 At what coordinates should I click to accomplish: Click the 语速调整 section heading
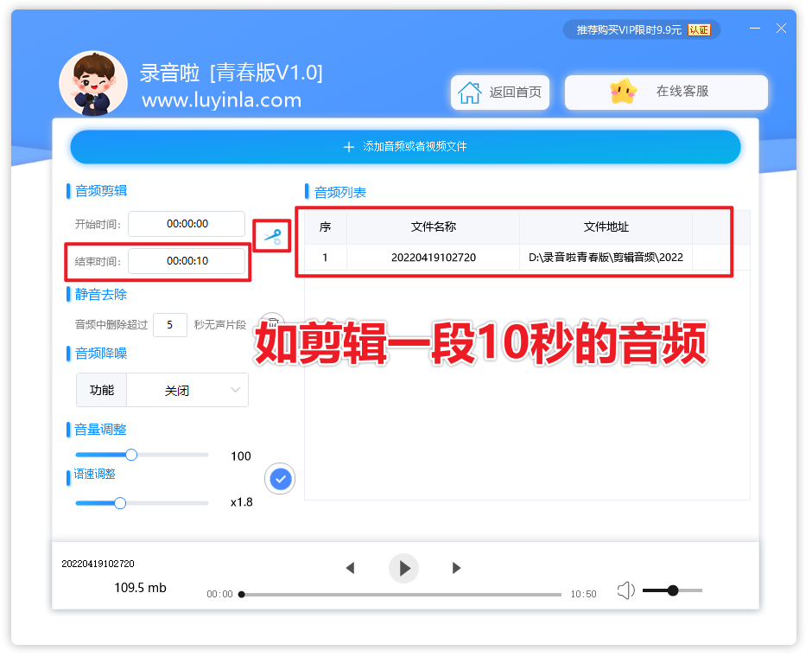tap(94, 474)
